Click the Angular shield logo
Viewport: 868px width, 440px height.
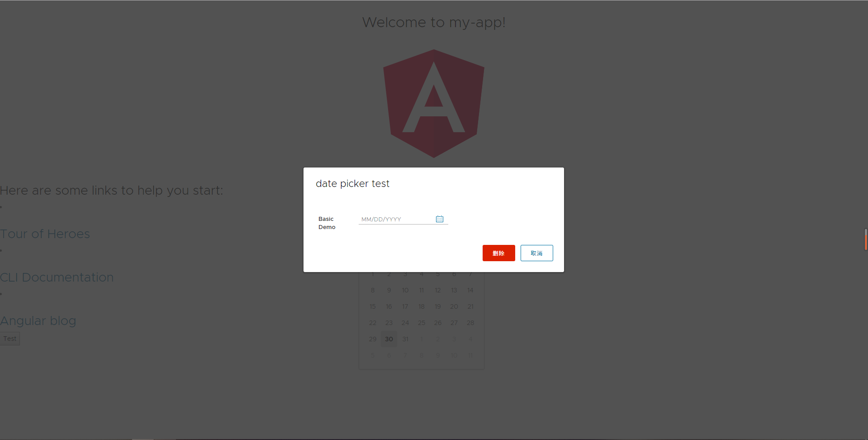coord(434,104)
